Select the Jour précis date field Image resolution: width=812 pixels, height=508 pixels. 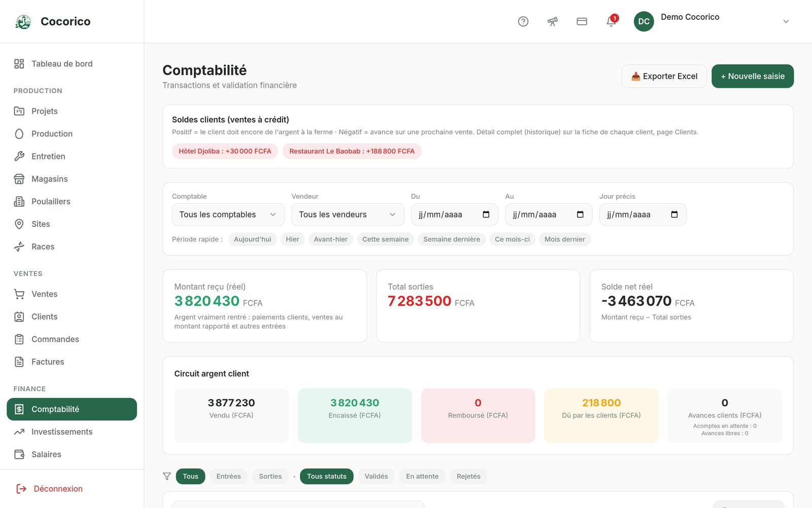pos(643,214)
